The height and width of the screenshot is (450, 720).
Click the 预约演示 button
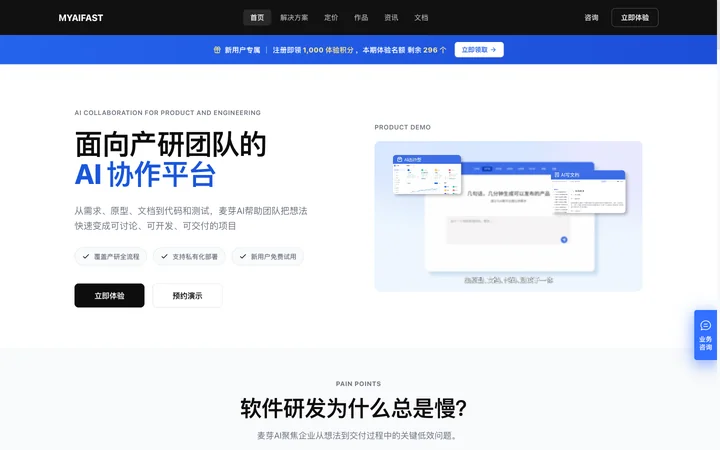(x=187, y=295)
